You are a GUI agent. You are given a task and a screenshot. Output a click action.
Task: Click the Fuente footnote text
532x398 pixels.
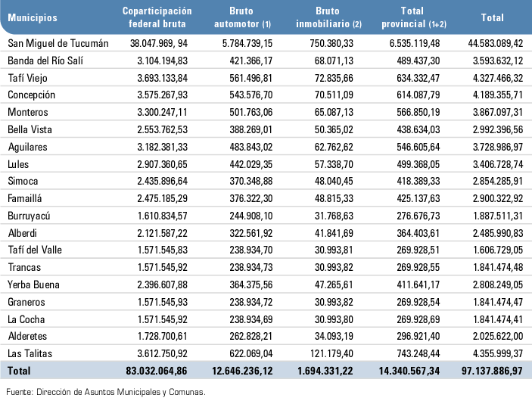click(x=105, y=390)
